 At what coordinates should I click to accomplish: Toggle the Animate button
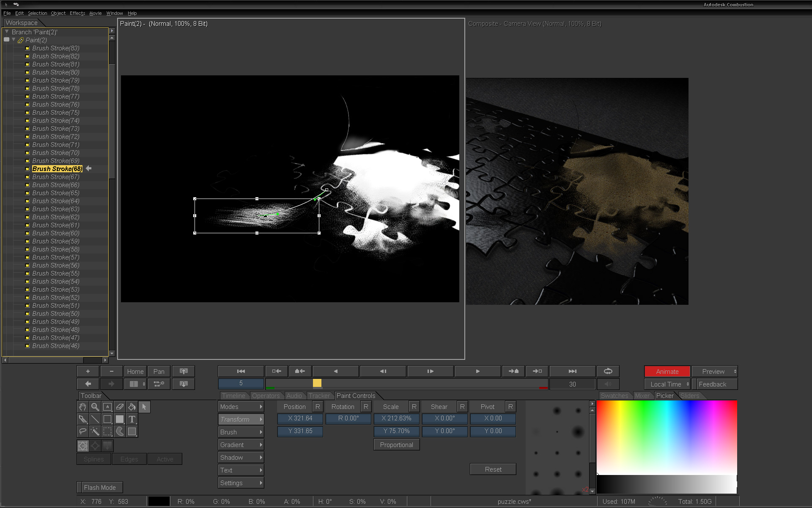coord(667,371)
